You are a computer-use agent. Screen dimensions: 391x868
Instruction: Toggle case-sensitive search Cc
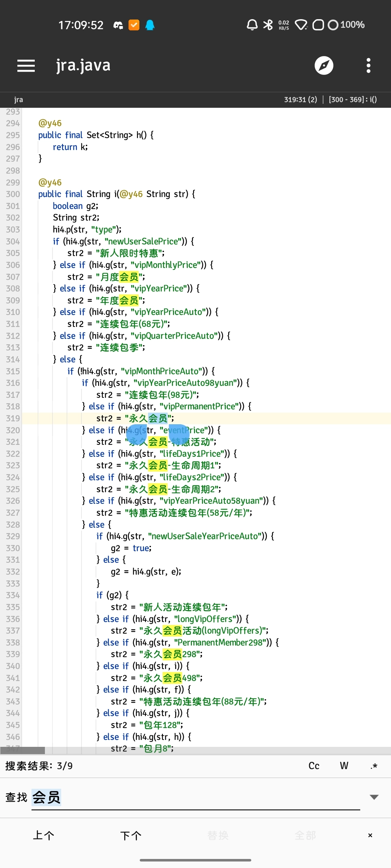[x=314, y=766]
